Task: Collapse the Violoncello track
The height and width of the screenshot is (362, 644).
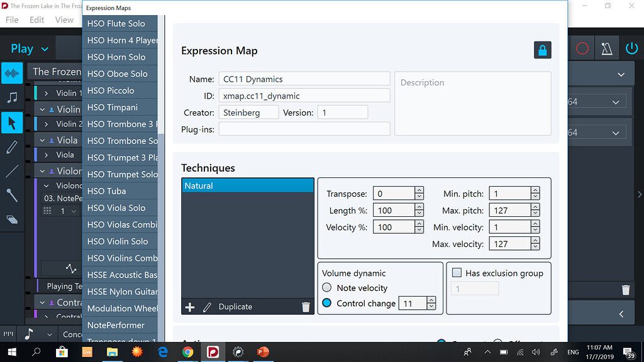Action: pos(47,186)
